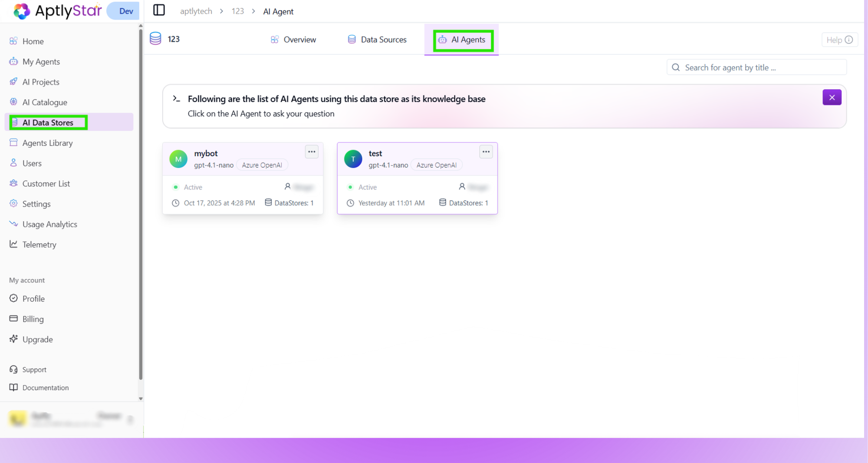
Task: Open the options menu on mybot card
Action: coord(312,152)
